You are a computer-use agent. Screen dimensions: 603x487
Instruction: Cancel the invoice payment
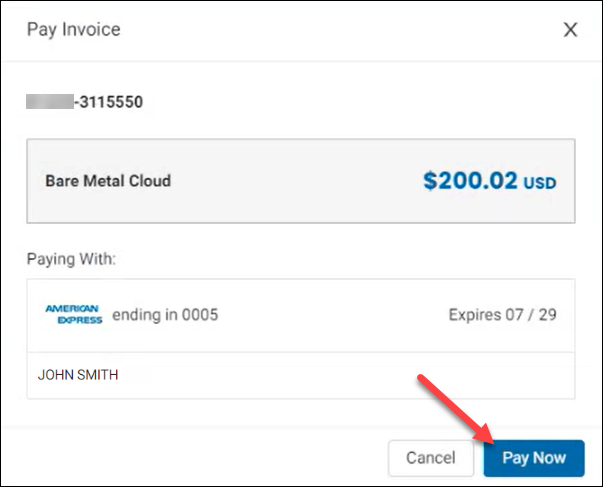pyautogui.click(x=431, y=458)
